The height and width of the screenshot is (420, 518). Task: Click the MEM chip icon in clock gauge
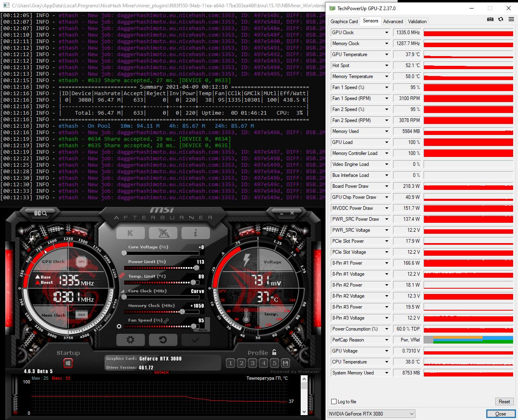pyautogui.click(x=81, y=315)
